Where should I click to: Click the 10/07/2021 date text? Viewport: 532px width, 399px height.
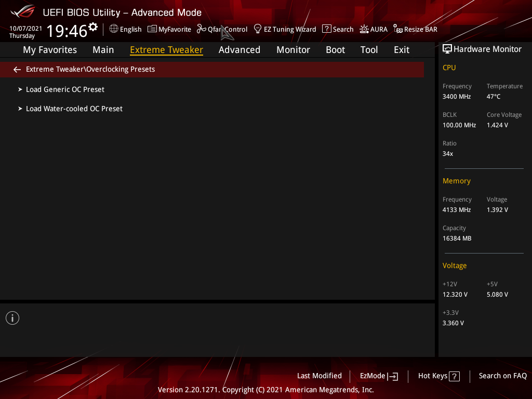click(x=26, y=29)
